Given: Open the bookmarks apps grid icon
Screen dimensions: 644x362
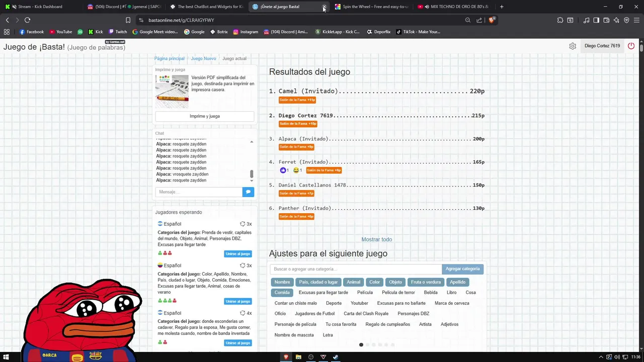Looking at the screenshot, I should click(7, 32).
